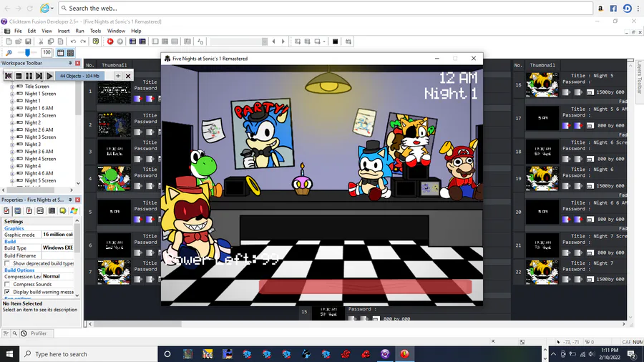Restart application with rewind button
The width and height of the screenshot is (644, 362).
click(x=8, y=76)
